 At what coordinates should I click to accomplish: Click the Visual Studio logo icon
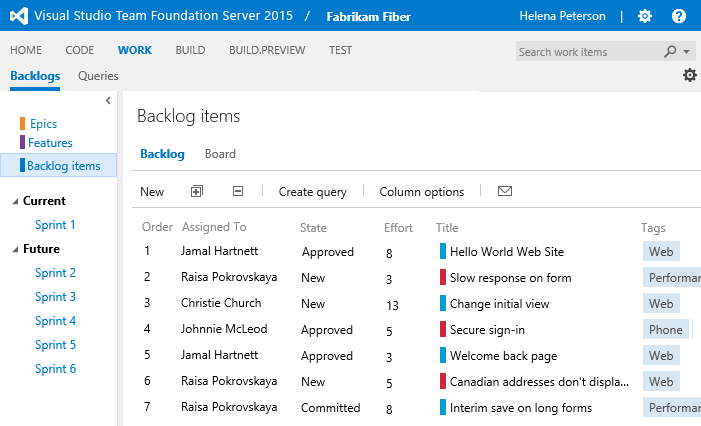18,16
